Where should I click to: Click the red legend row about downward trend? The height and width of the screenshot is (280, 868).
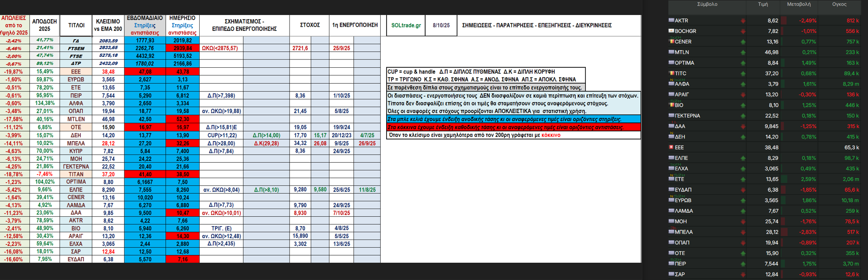click(513, 127)
